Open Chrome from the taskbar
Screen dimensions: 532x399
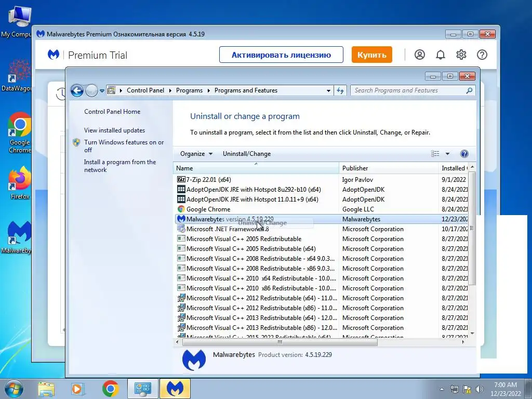(x=110, y=389)
